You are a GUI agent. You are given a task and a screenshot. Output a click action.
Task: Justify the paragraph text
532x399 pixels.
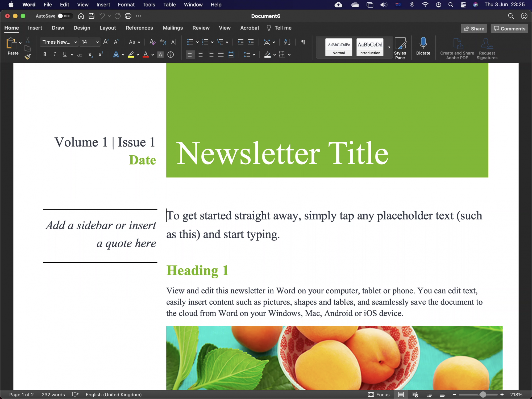point(221,55)
